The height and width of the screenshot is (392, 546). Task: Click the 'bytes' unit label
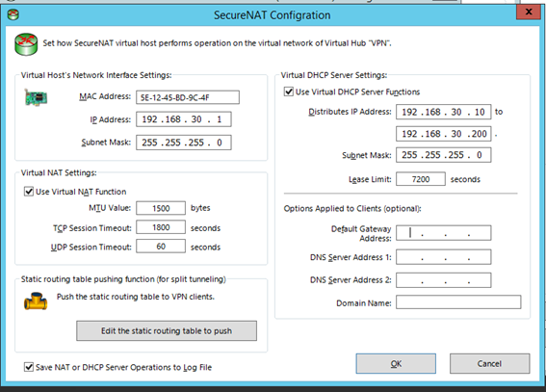(x=200, y=208)
